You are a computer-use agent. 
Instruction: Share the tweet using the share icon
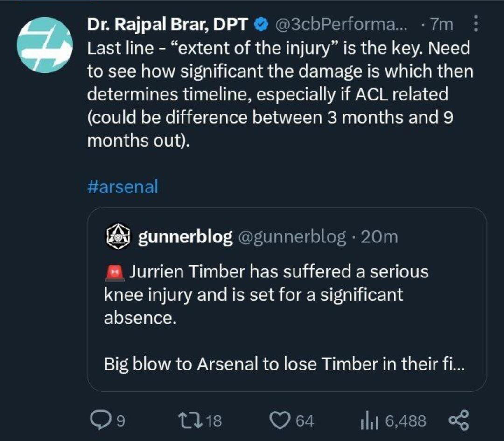(458, 420)
